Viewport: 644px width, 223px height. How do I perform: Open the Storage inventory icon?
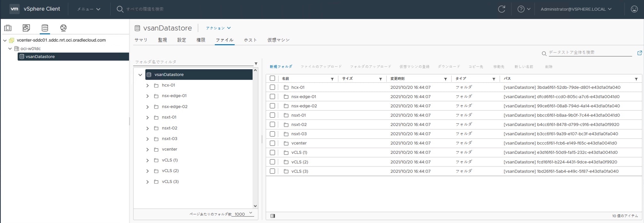pos(45,28)
